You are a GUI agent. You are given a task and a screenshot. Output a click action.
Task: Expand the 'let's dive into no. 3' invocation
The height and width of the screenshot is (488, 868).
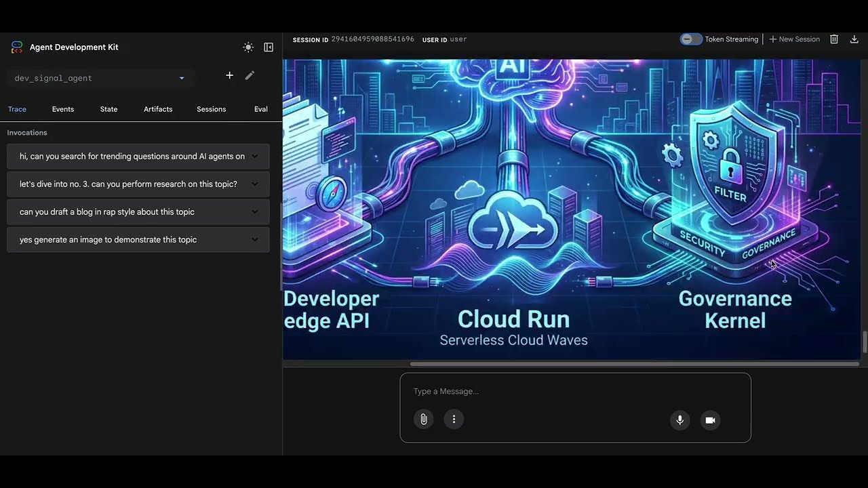(x=138, y=184)
